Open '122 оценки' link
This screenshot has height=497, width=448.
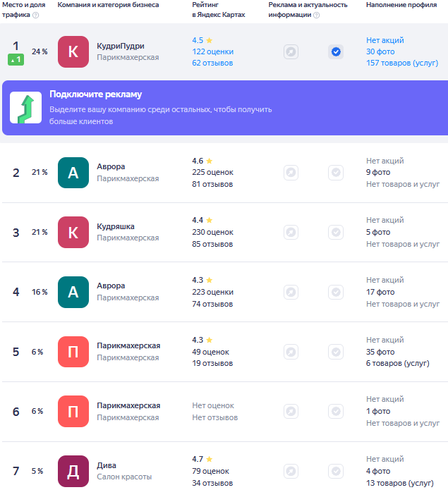[212, 51]
